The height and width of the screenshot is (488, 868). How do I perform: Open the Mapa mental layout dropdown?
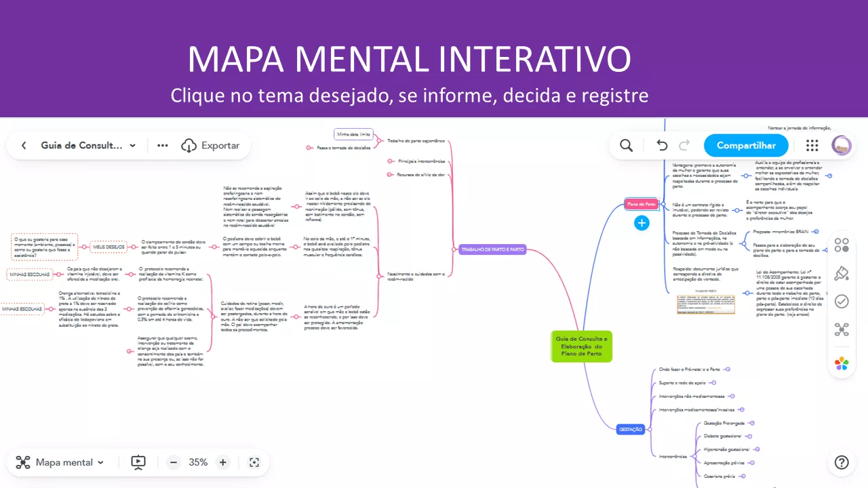pos(60,462)
